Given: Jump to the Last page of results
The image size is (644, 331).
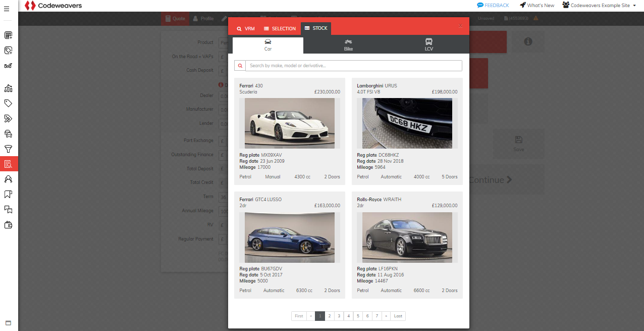Looking at the screenshot, I should click(398, 316).
